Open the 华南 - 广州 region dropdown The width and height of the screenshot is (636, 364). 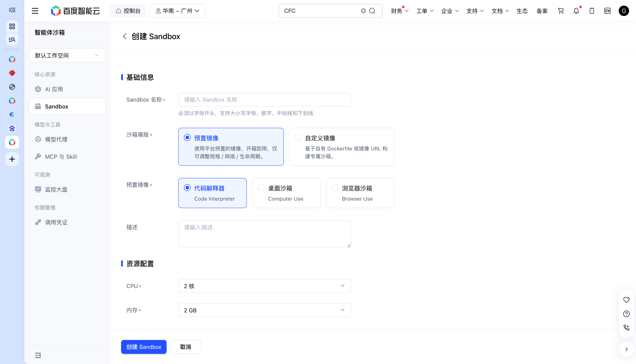click(x=177, y=11)
